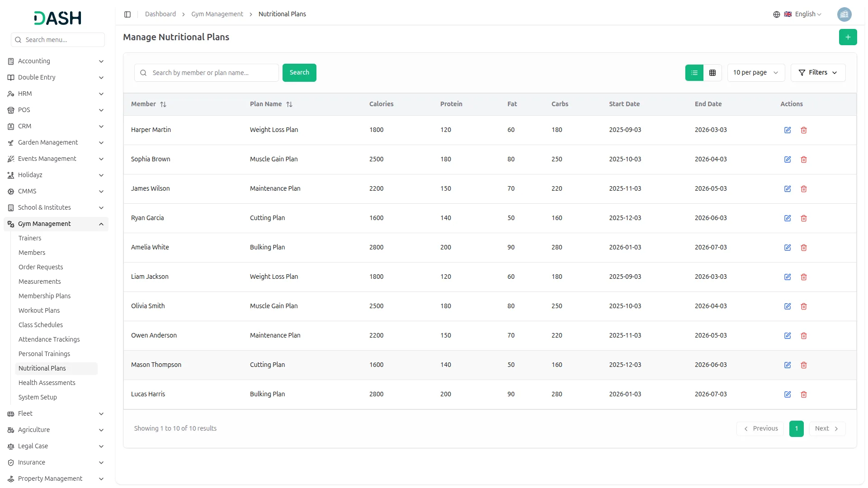The height and width of the screenshot is (488, 868).
Task: Sort by Plan Name column
Action: coord(289,104)
